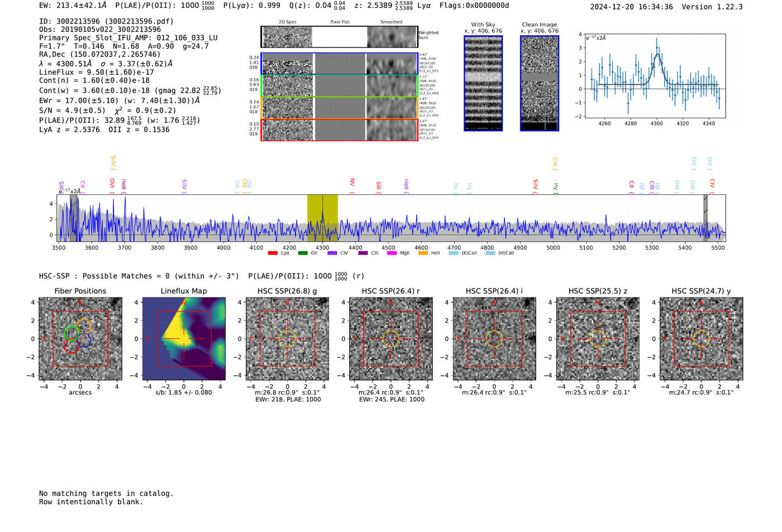Select the HSC SSP(26.4) r cutout
Image resolution: width=782 pixels, height=532 pixels.
coord(391,339)
